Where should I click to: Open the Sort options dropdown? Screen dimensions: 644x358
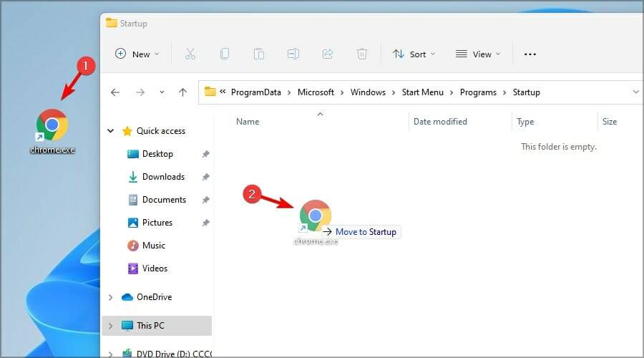pyautogui.click(x=414, y=54)
